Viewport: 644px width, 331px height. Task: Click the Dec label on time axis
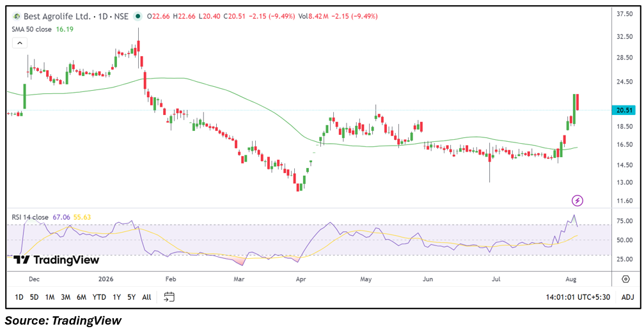[x=34, y=279]
